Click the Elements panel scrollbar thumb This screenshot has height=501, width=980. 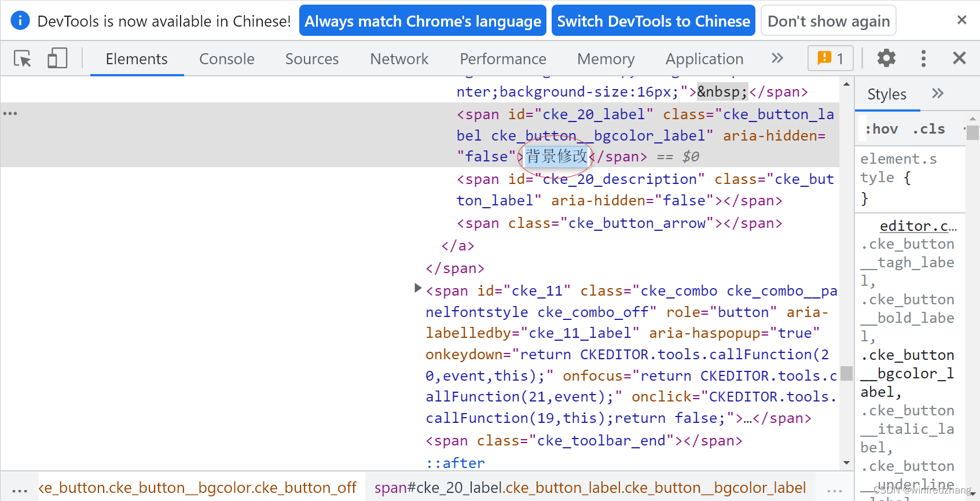846,373
